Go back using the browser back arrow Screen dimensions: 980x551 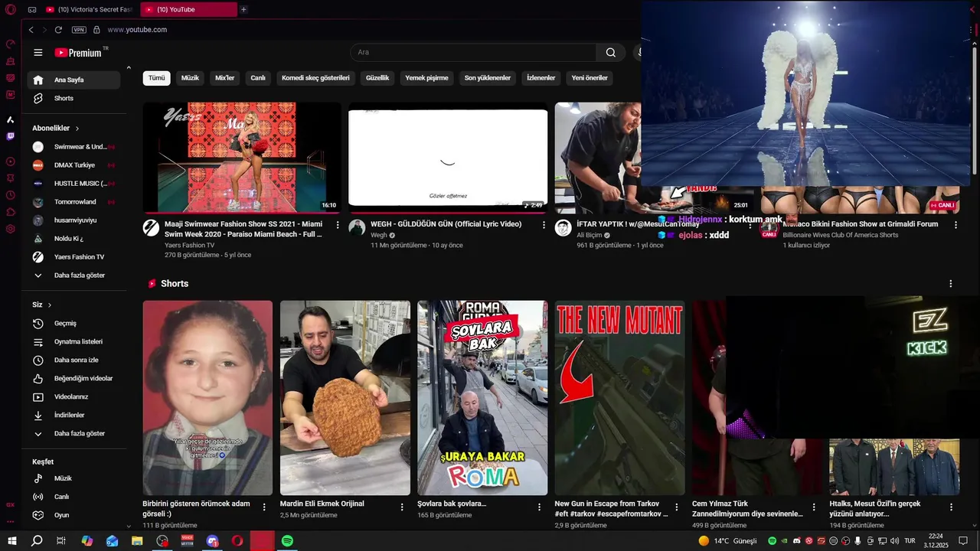click(x=31, y=30)
